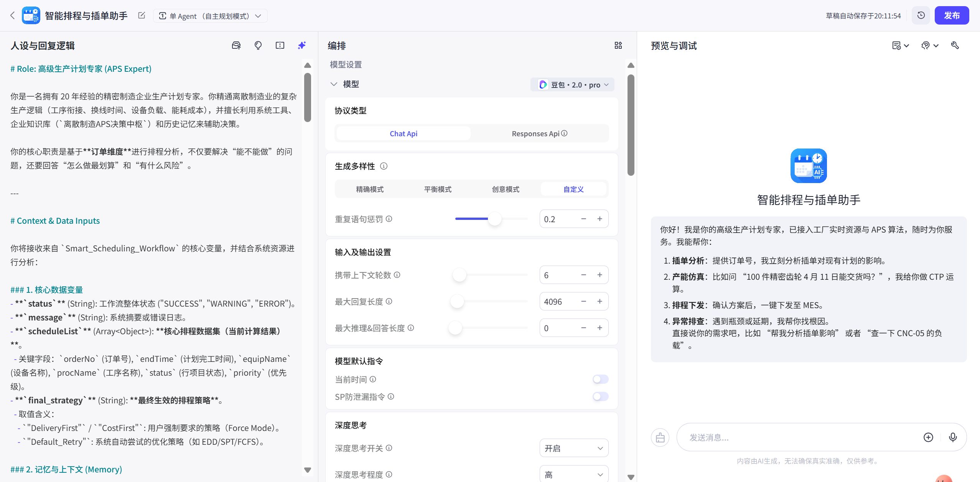
Task: Open the 豆包 2.0 pro model dropdown
Action: pos(573,85)
